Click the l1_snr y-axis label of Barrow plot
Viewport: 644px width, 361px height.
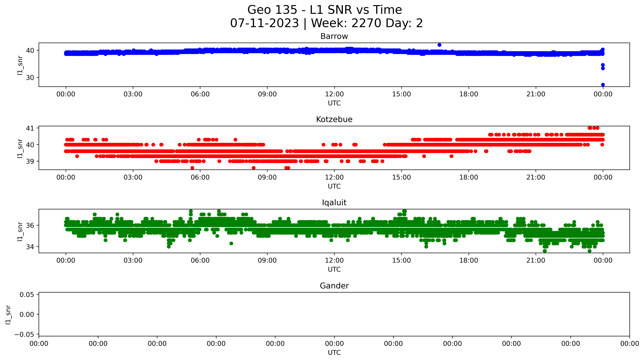pyautogui.click(x=20, y=65)
